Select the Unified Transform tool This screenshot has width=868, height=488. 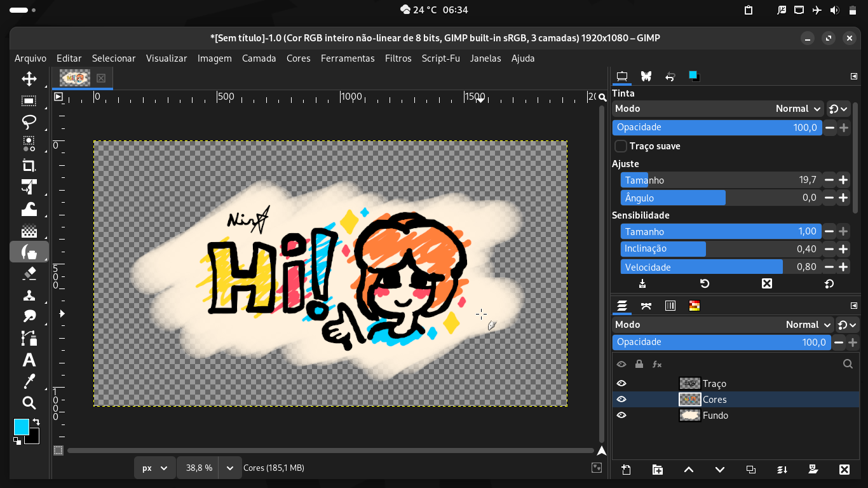(29, 187)
